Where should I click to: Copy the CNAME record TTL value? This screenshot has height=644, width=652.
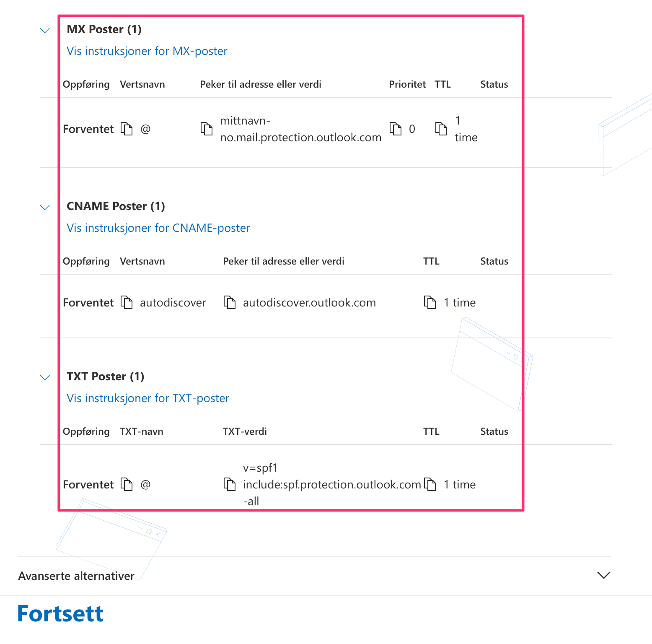tap(430, 302)
